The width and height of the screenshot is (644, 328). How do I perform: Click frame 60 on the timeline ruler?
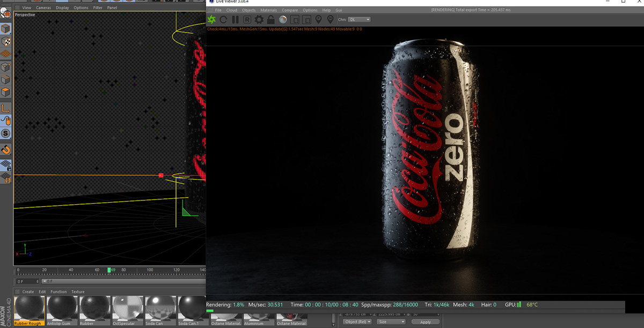(x=98, y=271)
